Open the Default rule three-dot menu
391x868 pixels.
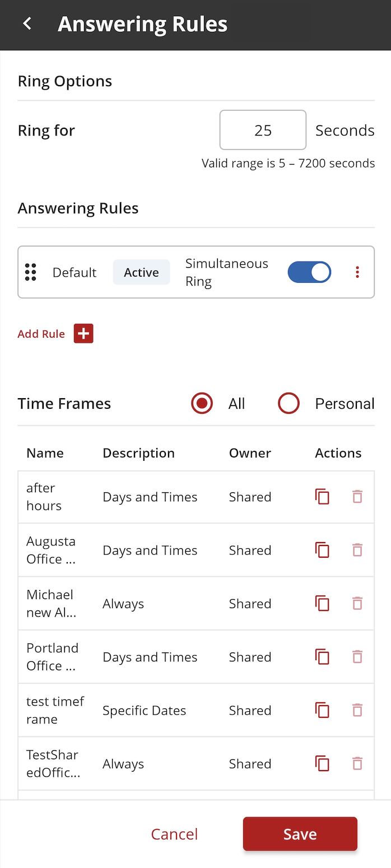(357, 272)
